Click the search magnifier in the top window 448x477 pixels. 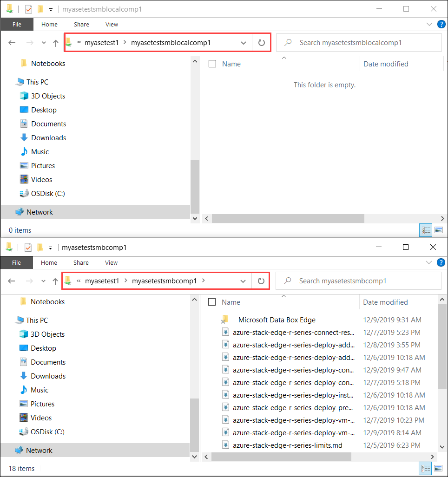[x=289, y=42]
